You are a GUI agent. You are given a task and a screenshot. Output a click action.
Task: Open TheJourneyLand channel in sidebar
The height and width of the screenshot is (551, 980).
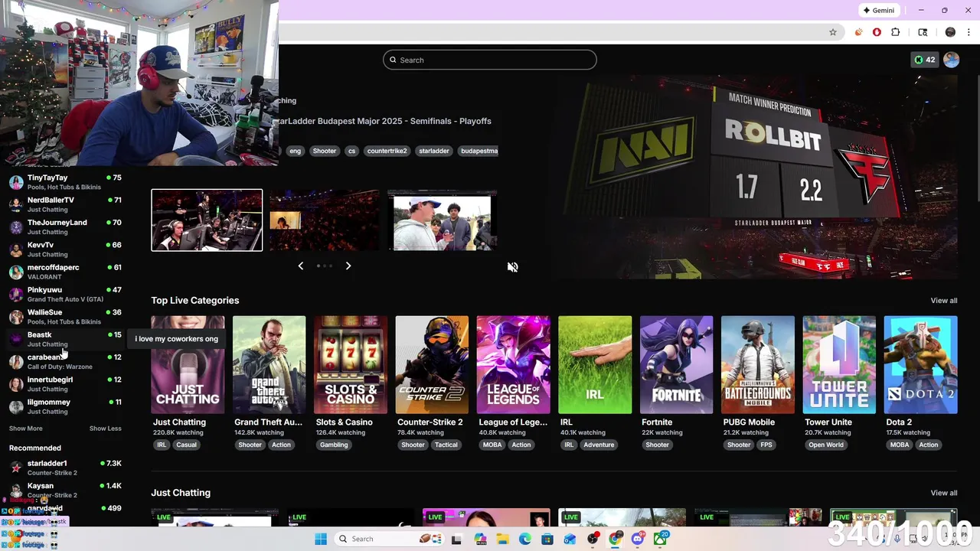(65, 227)
